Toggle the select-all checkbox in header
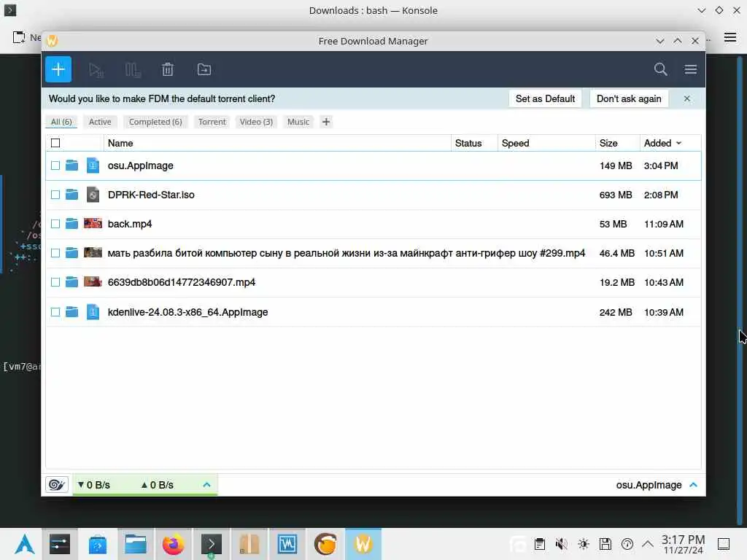 55,143
